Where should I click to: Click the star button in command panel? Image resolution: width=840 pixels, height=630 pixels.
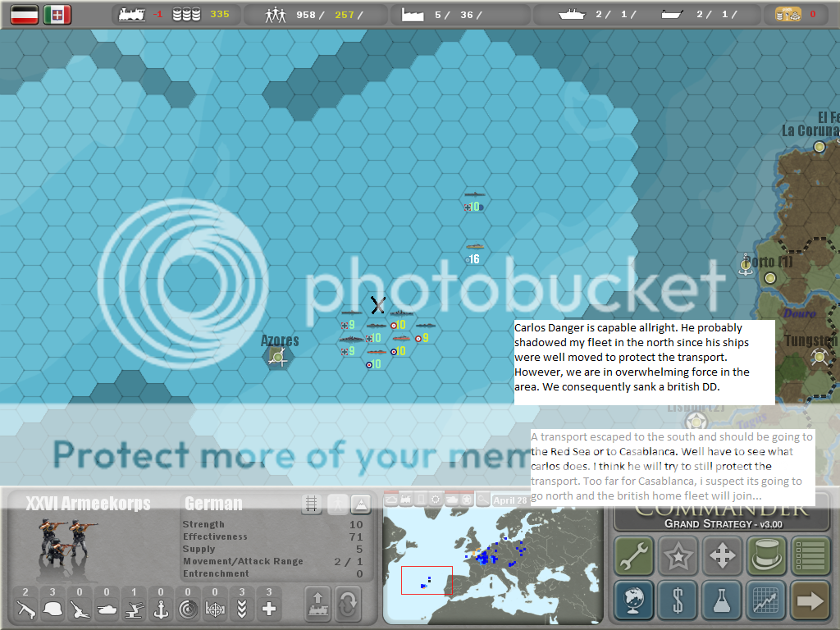tap(678, 555)
